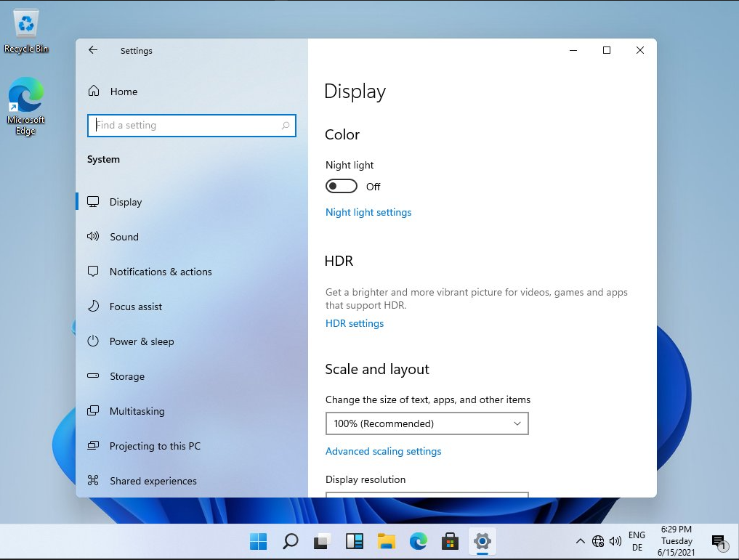Turn on the Night light toggle
739x560 pixels.
coord(342,187)
